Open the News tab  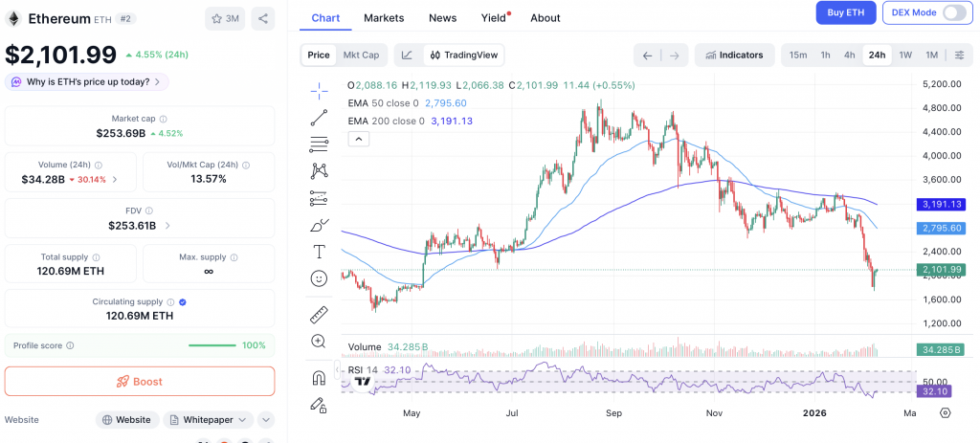(x=442, y=18)
